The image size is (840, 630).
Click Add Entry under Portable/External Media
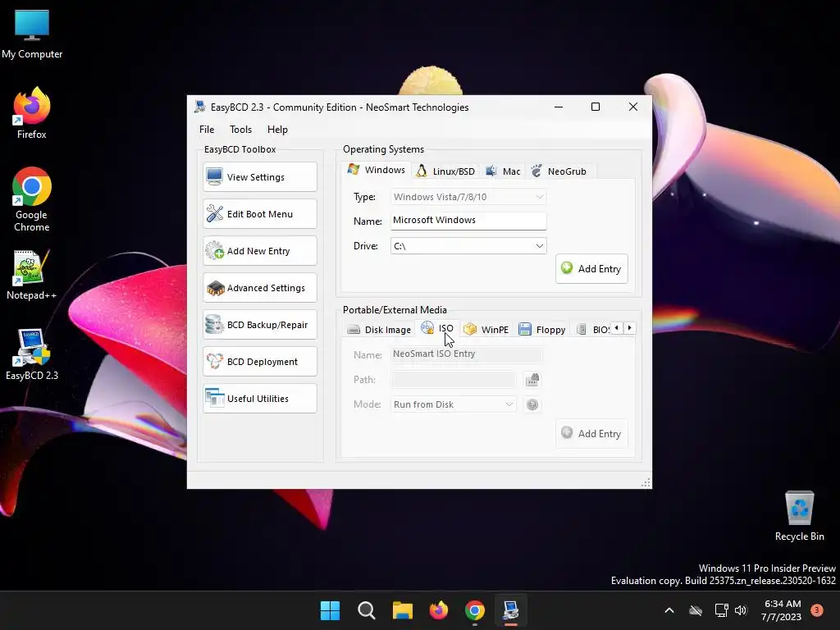coord(591,433)
